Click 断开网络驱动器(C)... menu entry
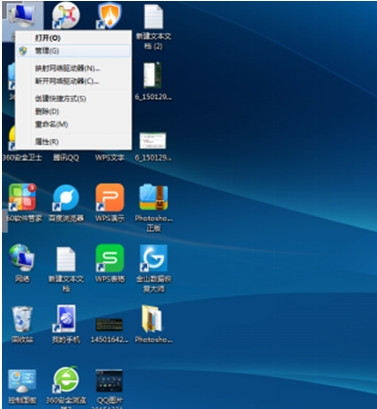Image resolution: width=377 pixels, height=409 pixels. click(67, 81)
